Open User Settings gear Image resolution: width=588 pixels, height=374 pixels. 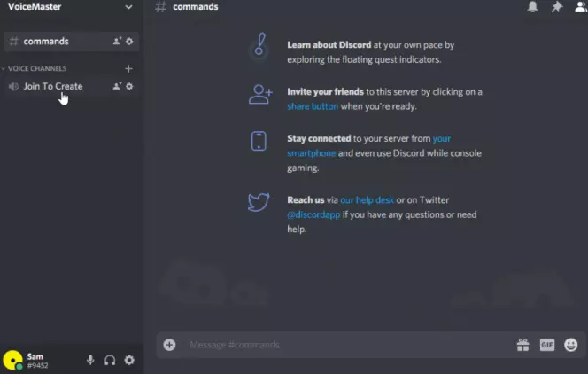pyautogui.click(x=129, y=360)
